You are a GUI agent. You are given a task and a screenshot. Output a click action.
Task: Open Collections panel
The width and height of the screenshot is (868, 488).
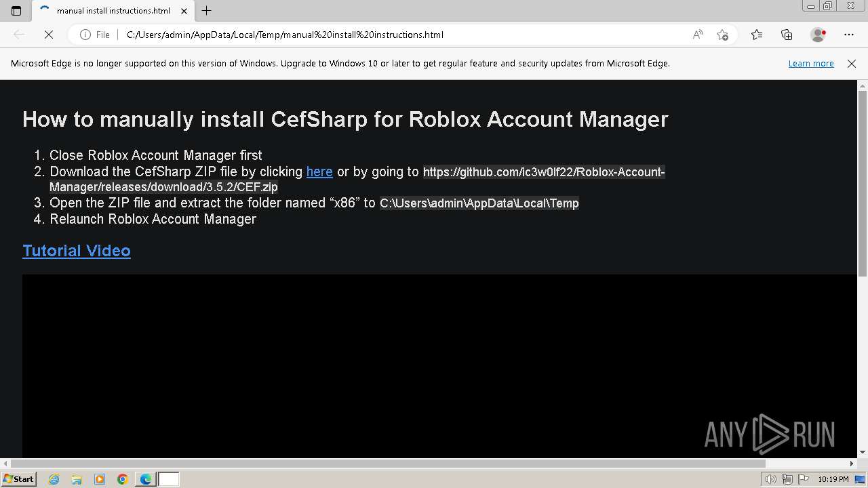click(787, 35)
